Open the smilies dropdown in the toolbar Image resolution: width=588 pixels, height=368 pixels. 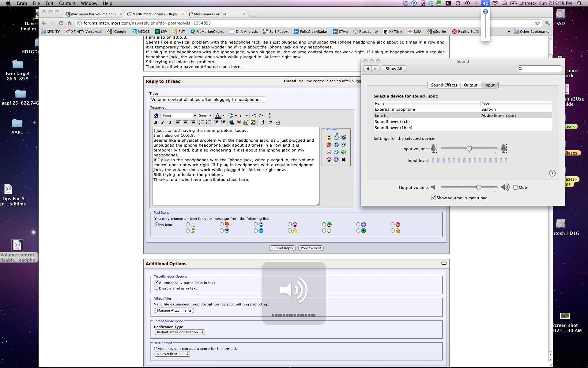[x=236, y=116]
